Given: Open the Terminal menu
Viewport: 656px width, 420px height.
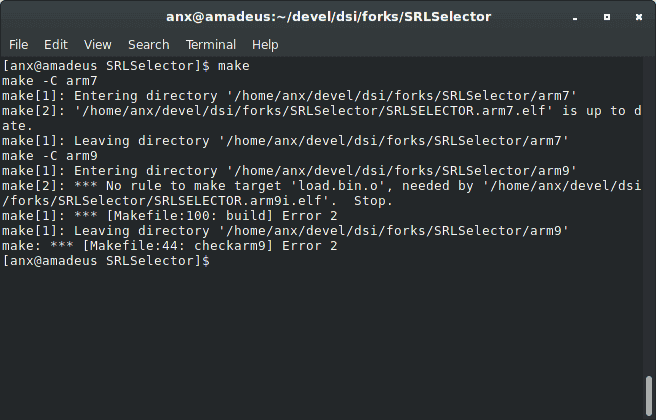Looking at the screenshot, I should pyautogui.click(x=210, y=44).
